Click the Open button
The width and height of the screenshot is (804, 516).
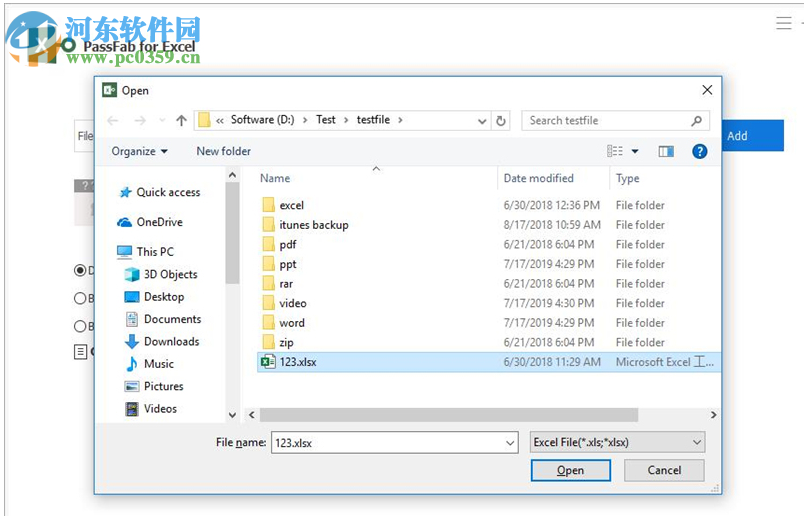(x=571, y=470)
